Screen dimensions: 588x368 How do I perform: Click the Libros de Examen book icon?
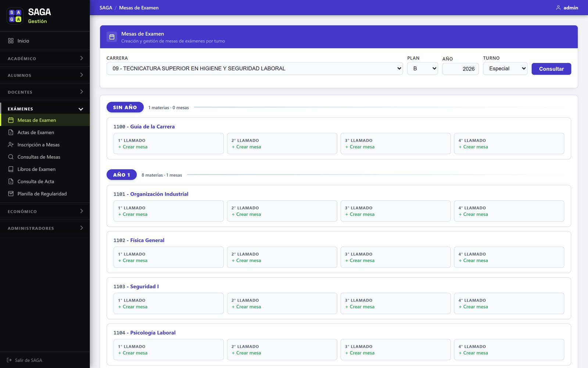point(11,169)
